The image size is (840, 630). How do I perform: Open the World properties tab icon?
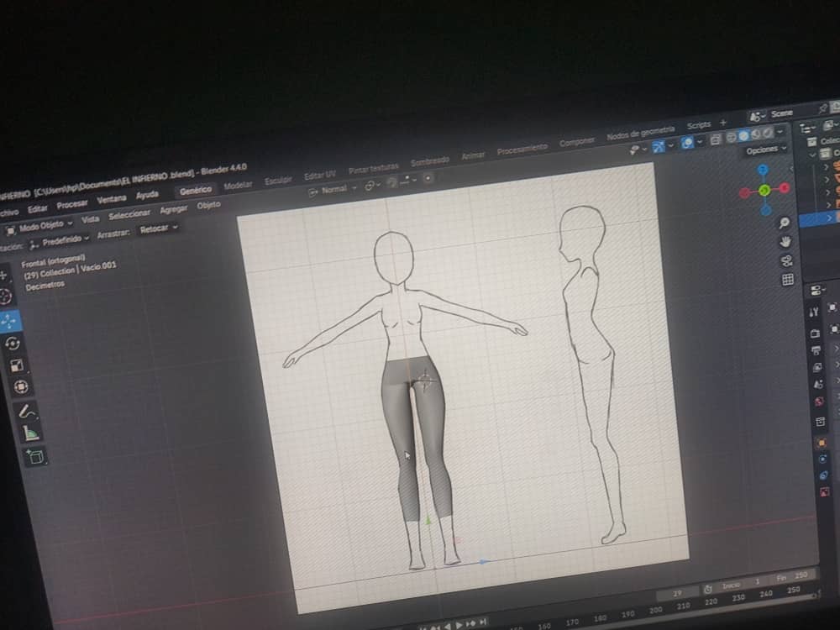click(819, 402)
